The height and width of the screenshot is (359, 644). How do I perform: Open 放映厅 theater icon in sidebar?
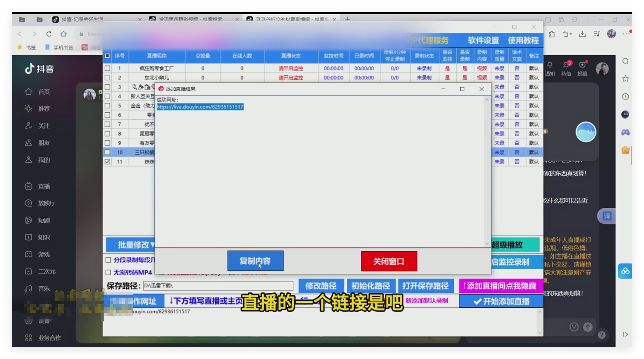click(28, 203)
